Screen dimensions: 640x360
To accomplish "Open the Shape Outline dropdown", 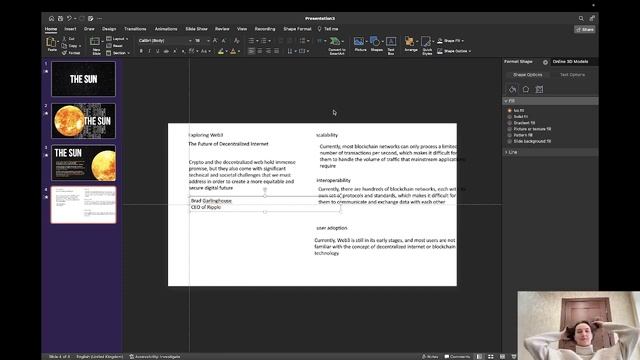I will [454, 51].
